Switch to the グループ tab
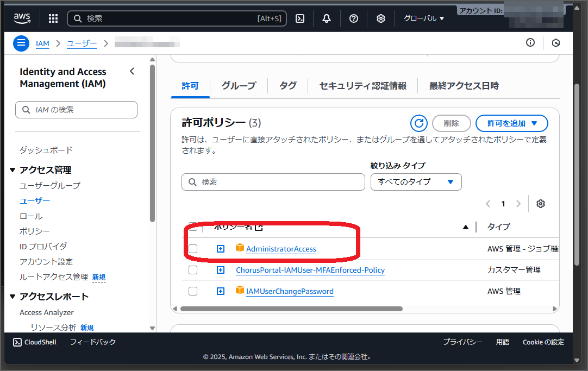The image size is (588, 371). (239, 86)
